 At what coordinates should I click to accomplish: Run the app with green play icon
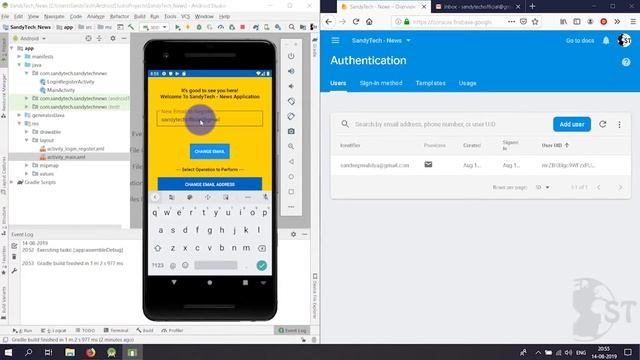tap(178, 27)
